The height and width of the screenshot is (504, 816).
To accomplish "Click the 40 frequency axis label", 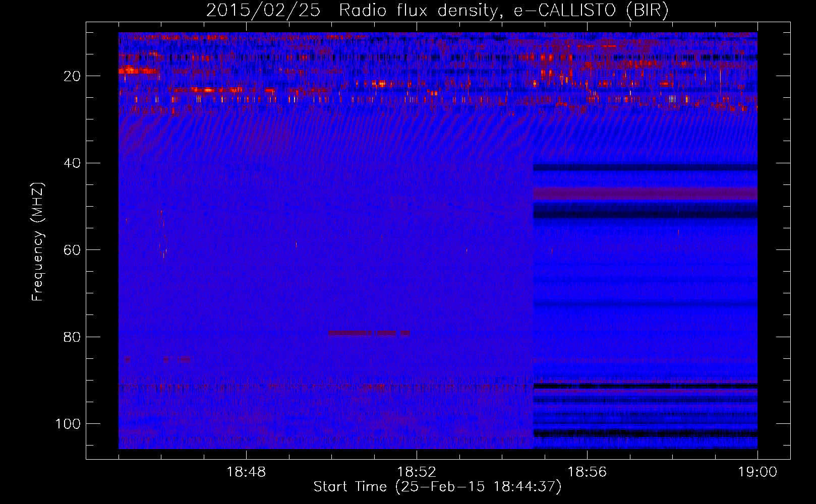I will (x=73, y=163).
